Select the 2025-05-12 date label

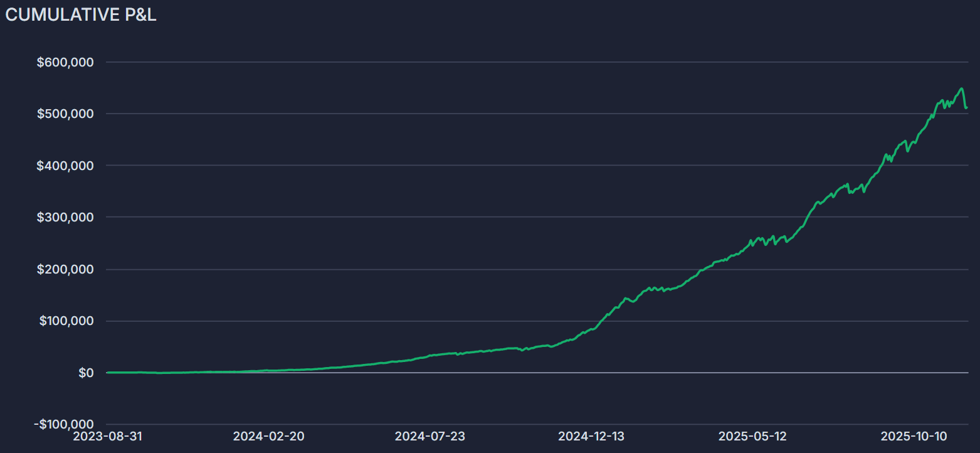(x=752, y=436)
